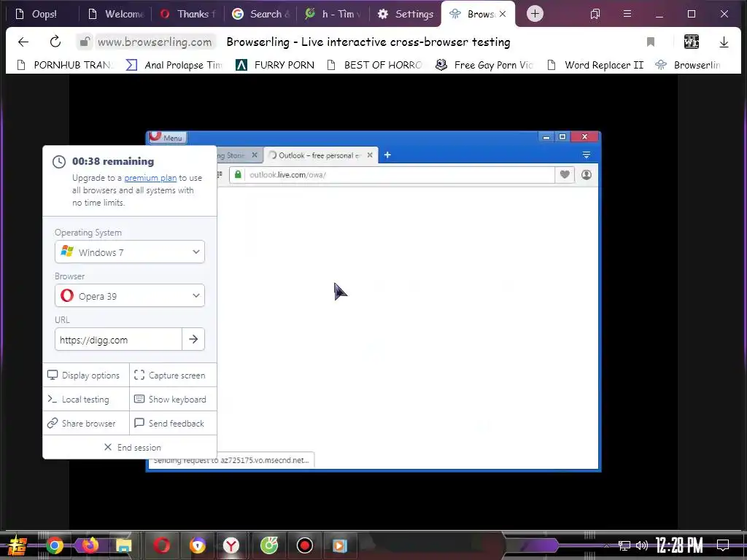This screenshot has height=560, width=747.
Task: Switch to the Welcome tab
Action: [117, 14]
